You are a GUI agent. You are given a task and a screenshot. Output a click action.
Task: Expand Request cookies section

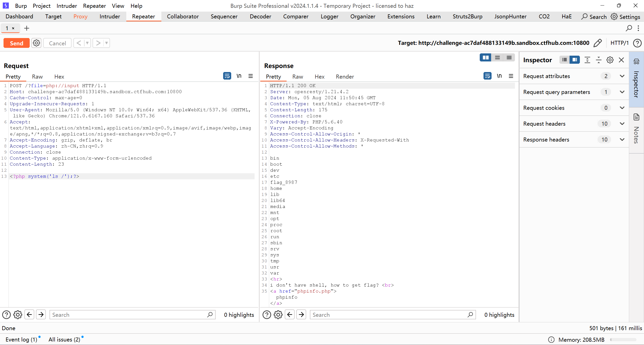point(574,108)
